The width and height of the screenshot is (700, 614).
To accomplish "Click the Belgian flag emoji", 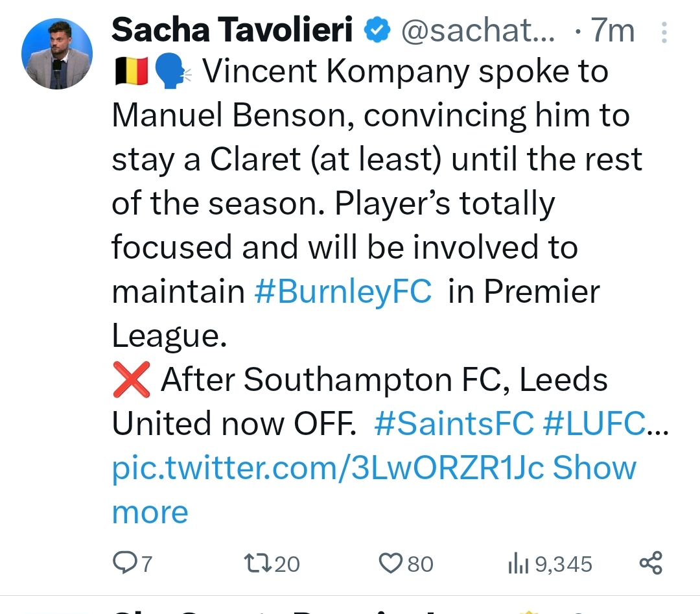I will point(132,71).
